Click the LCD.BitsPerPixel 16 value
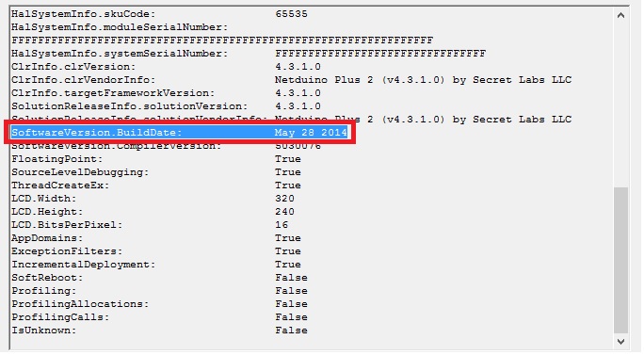Screen dimensions: 644x355 click(x=282, y=225)
